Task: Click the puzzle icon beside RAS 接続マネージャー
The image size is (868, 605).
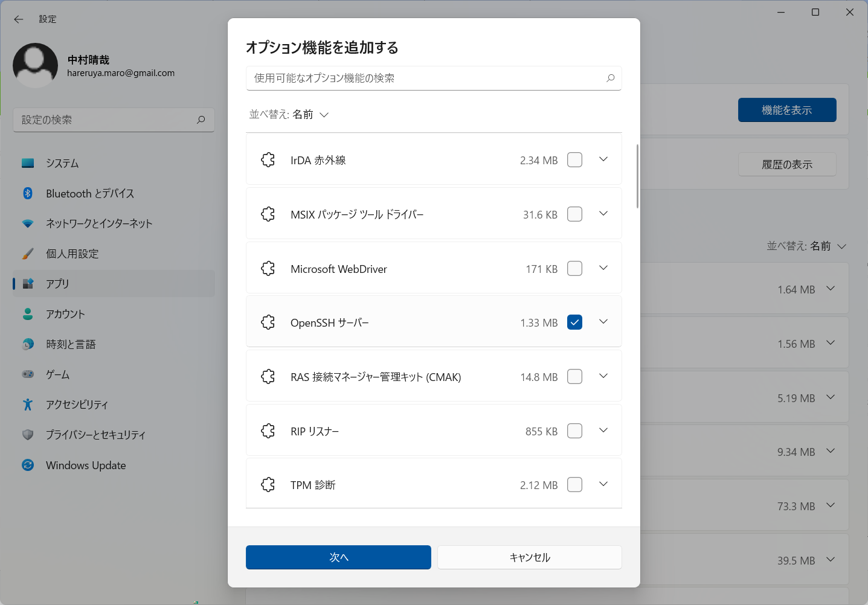Action: click(268, 377)
